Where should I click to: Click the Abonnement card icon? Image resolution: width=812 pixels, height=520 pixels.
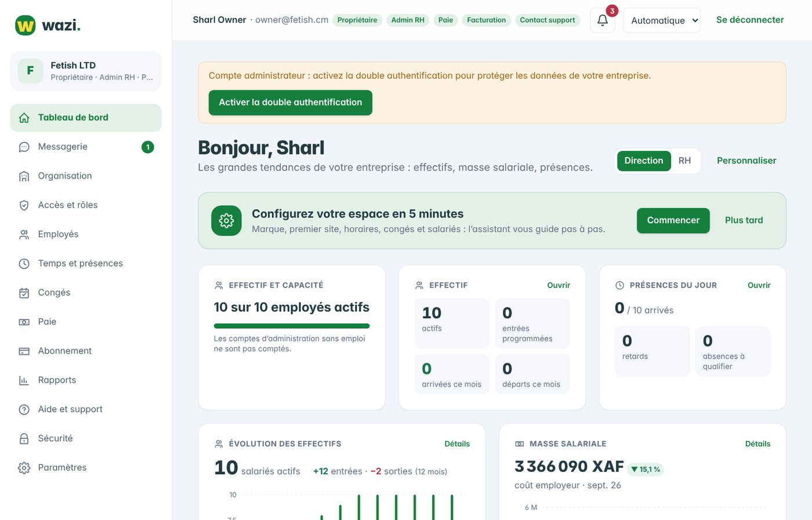point(24,351)
